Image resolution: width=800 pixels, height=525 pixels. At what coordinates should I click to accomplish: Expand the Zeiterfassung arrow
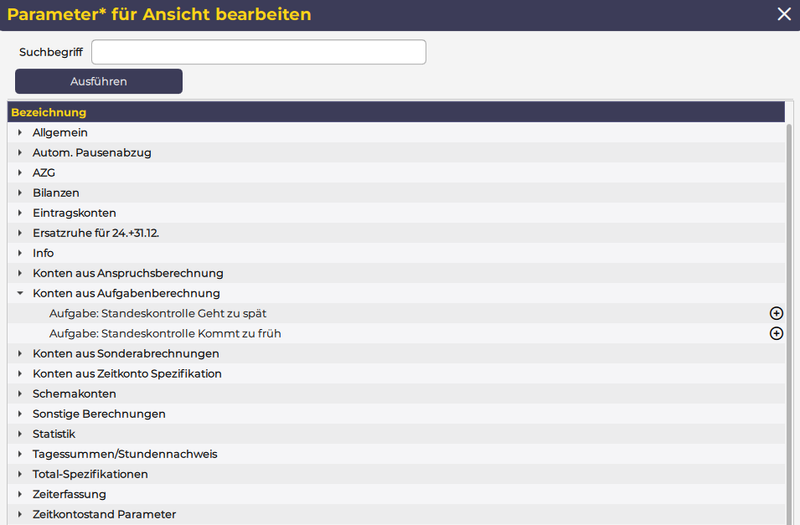click(x=20, y=494)
